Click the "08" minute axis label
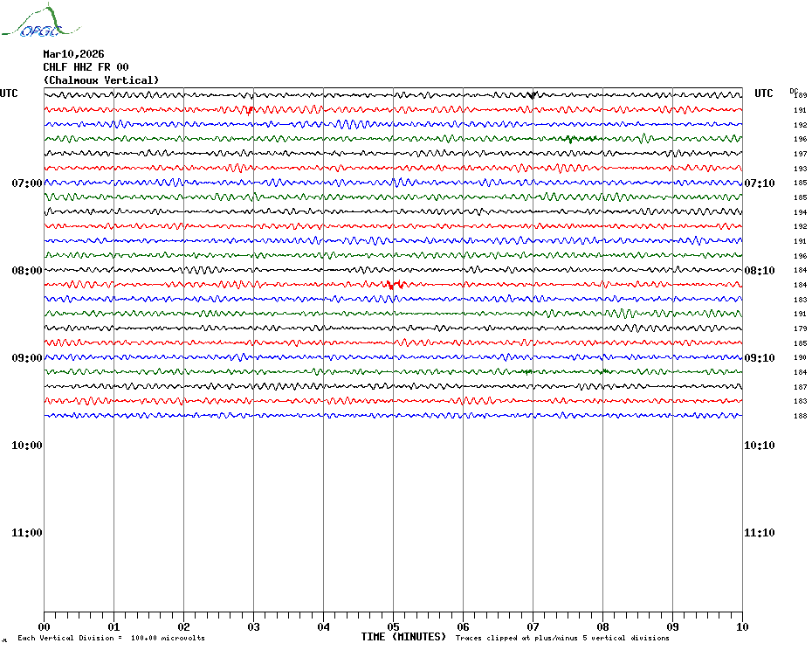Viewport: 812px width, 650px height. [x=602, y=627]
